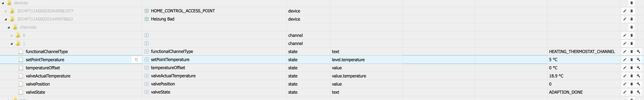Screen dimensions: 644x100
Task: Click the pencil icon for the temperatureOffset row
Action: click(624, 68)
